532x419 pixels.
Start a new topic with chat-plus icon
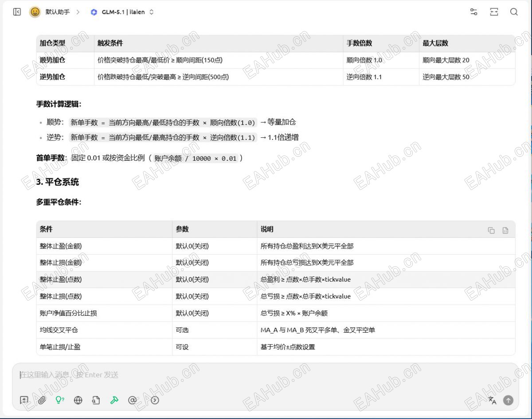pos(24,400)
